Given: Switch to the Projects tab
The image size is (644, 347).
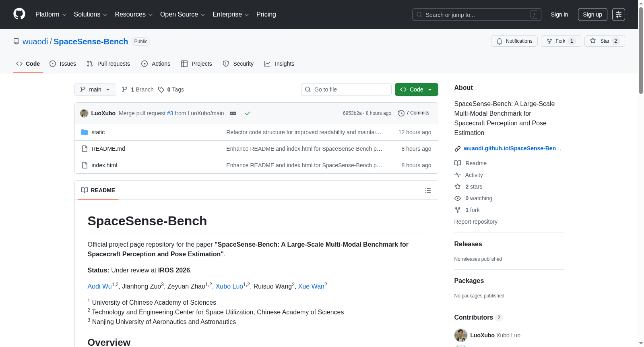Looking at the screenshot, I should click(x=196, y=64).
